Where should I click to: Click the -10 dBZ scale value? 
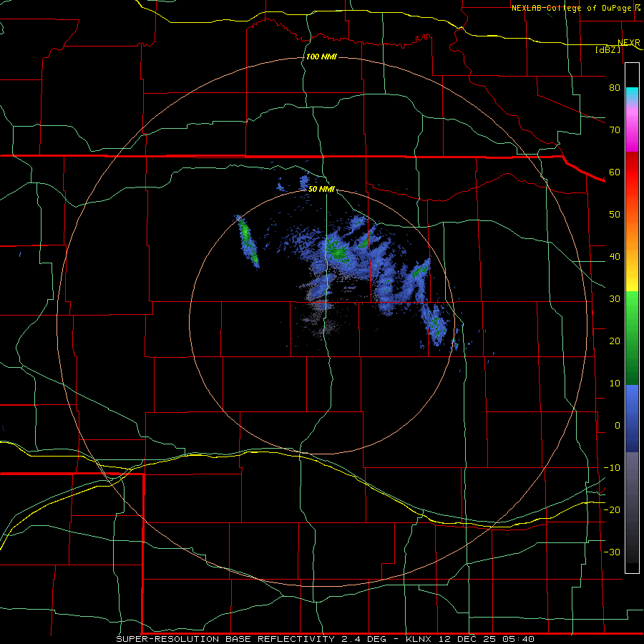[x=612, y=468]
